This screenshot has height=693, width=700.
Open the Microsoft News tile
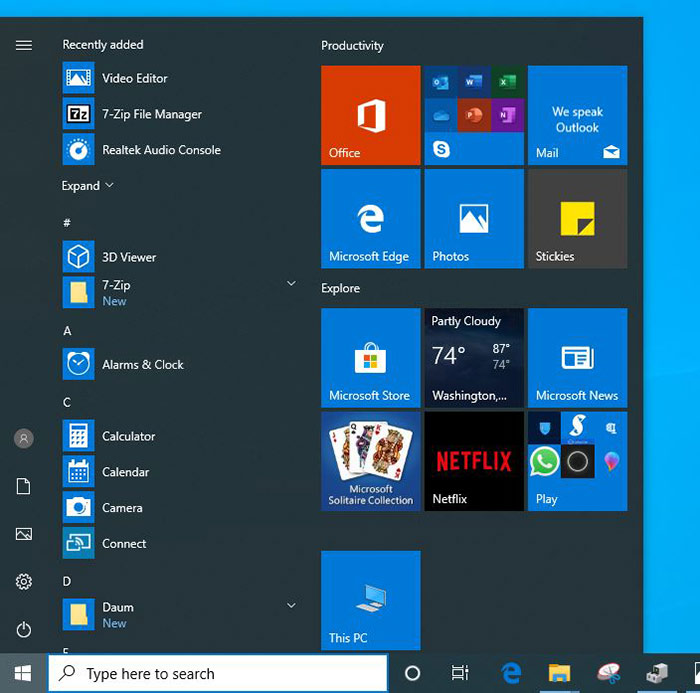(577, 358)
